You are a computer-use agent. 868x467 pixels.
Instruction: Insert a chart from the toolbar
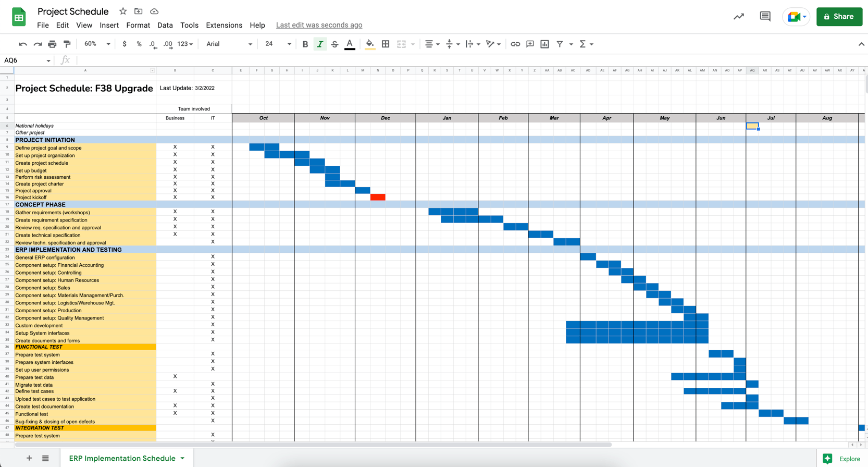(544, 44)
